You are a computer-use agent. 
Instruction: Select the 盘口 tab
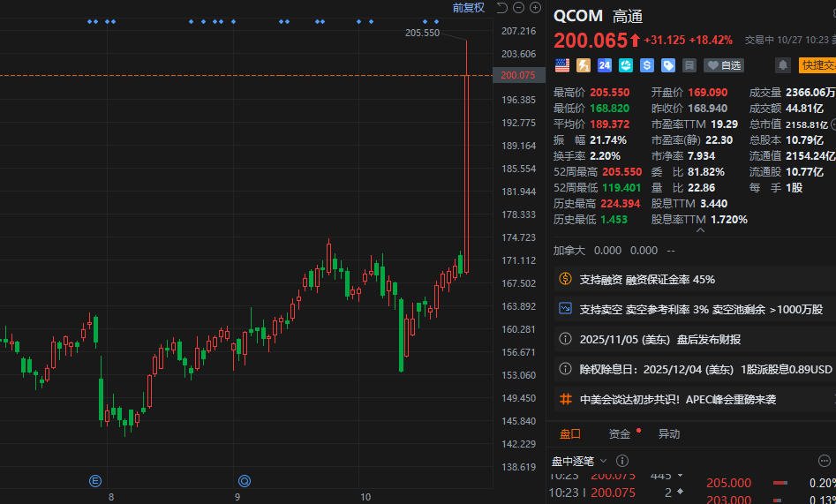tap(570, 433)
